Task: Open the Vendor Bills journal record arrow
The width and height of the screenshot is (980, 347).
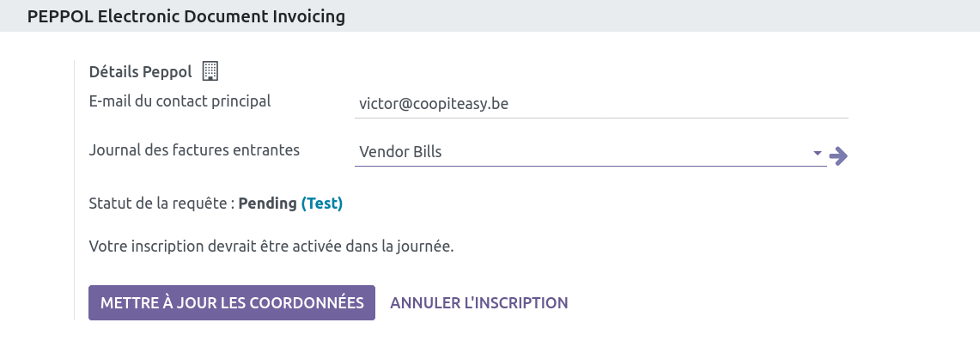Action: tap(839, 155)
